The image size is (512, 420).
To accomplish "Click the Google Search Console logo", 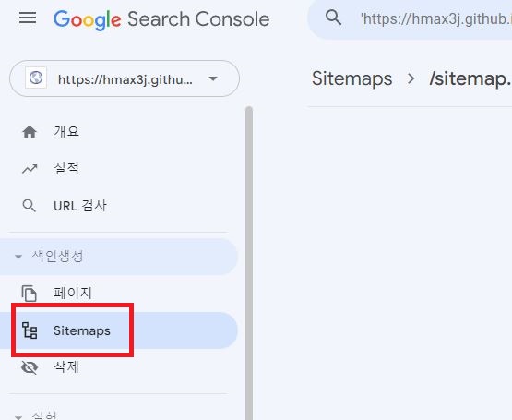I will 161,19.
